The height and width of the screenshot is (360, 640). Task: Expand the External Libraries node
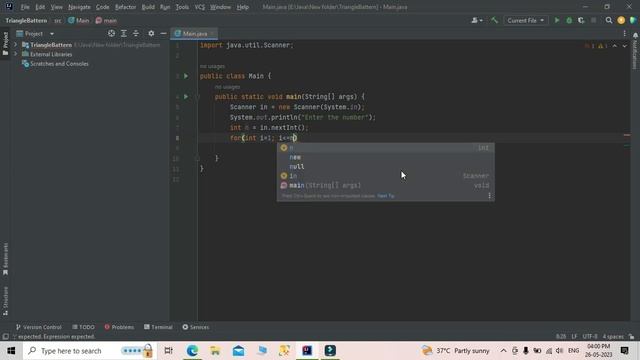[x=16, y=54]
